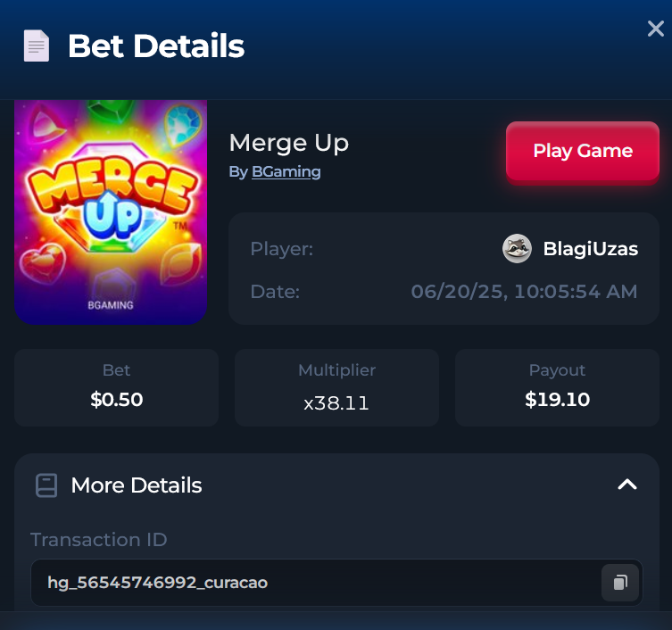
Task: Open the Merge Up game thumbnail
Action: pyautogui.click(x=111, y=212)
